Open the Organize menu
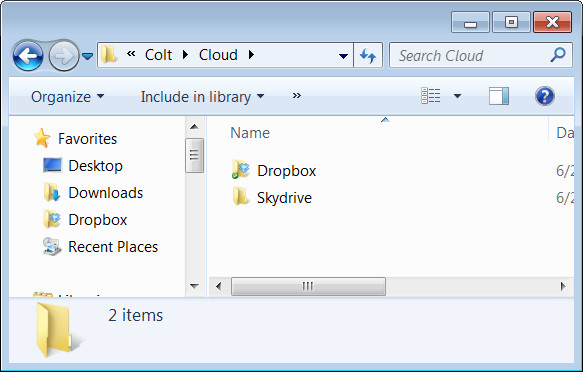Image resolution: width=583 pixels, height=372 pixels. pos(67,97)
